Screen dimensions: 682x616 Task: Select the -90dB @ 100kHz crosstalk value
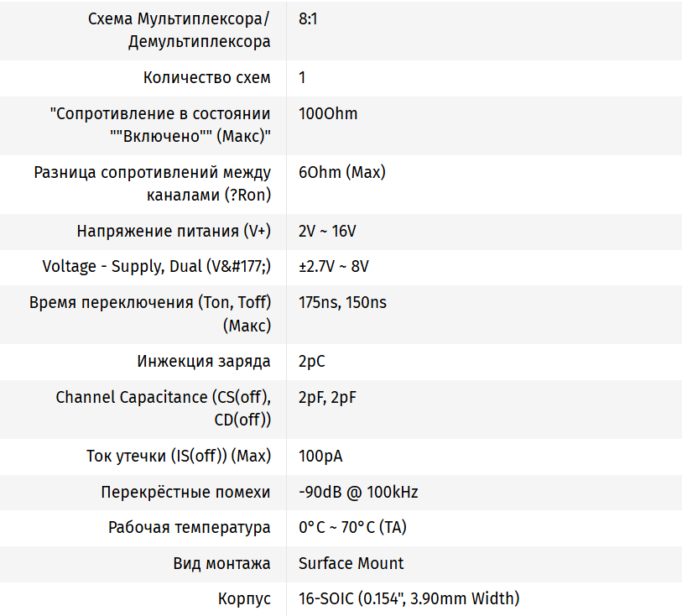(358, 493)
